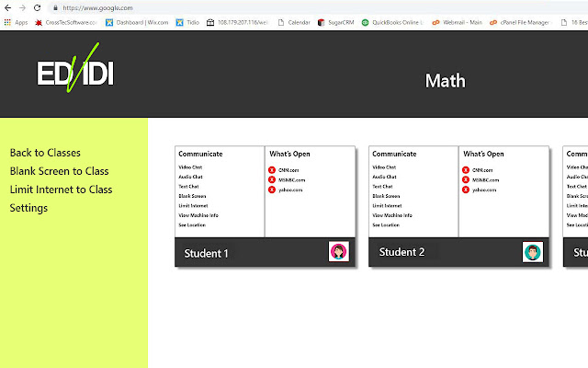The width and height of the screenshot is (588, 368).
Task: Click Student 1 What's Open heading
Action: point(289,154)
